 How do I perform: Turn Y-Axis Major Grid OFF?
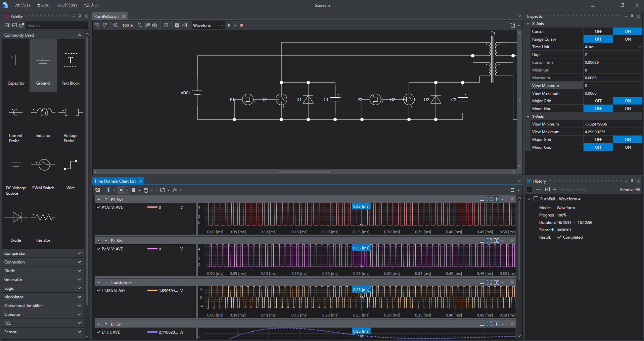pos(598,139)
